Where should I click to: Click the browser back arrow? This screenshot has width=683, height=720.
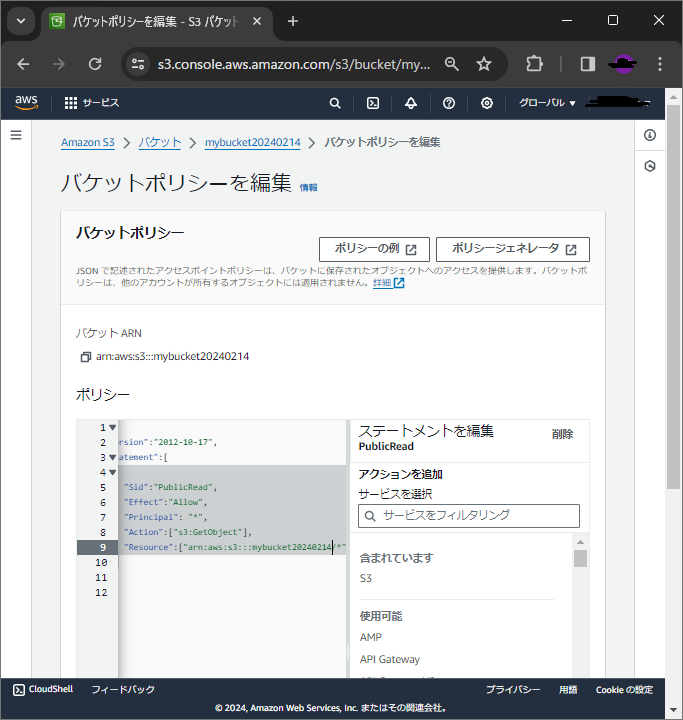click(23, 64)
